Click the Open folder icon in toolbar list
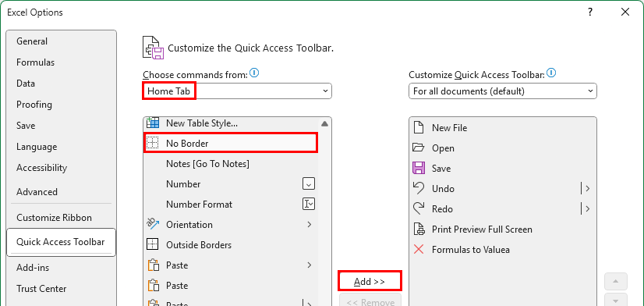The width and height of the screenshot is (644, 306). [419, 148]
